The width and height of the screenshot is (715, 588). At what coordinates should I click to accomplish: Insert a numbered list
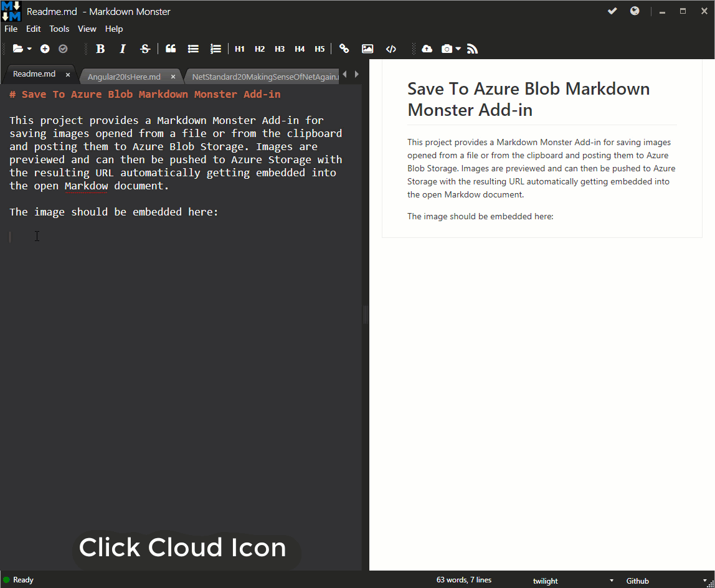[x=215, y=49]
